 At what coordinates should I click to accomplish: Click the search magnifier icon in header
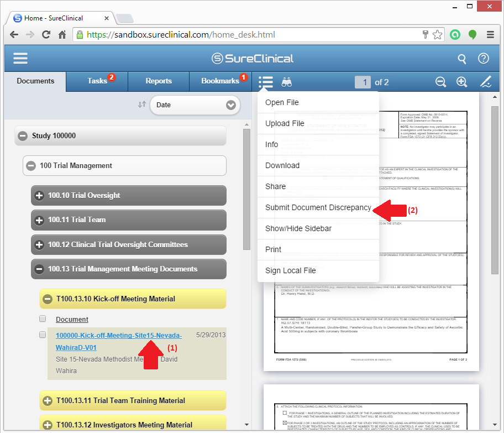click(462, 59)
